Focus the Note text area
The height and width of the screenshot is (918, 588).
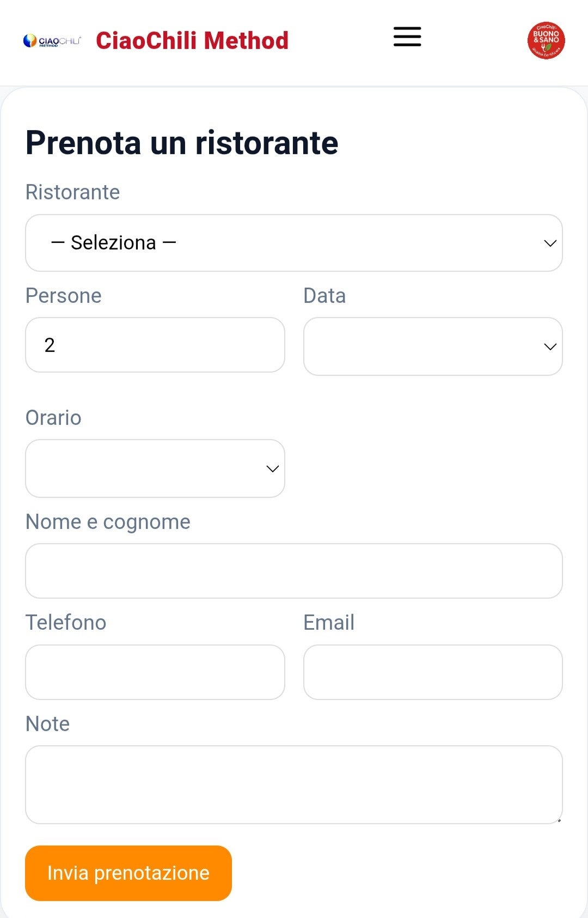294,785
